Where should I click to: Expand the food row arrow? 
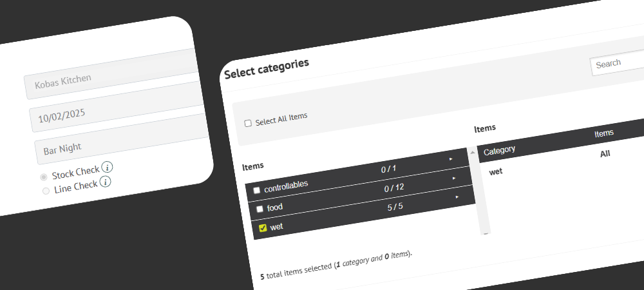pos(454,178)
